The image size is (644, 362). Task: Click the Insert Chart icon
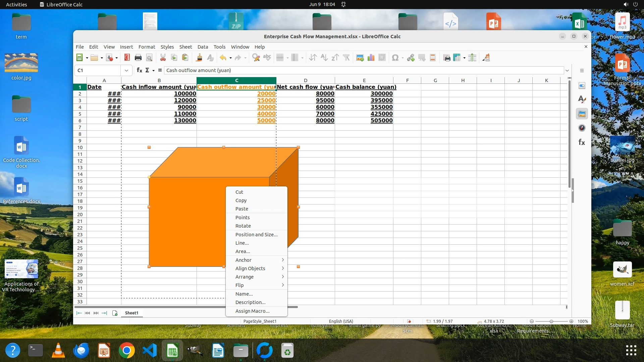(371, 58)
